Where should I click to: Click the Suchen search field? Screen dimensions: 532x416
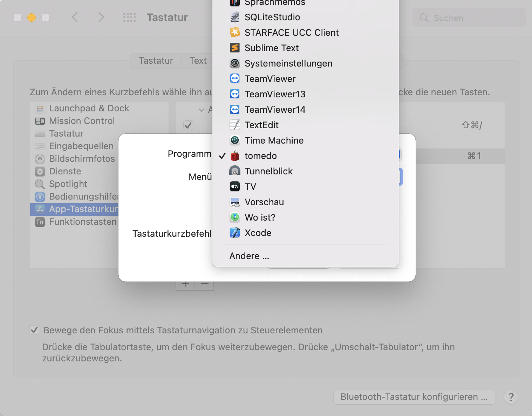tap(469, 18)
